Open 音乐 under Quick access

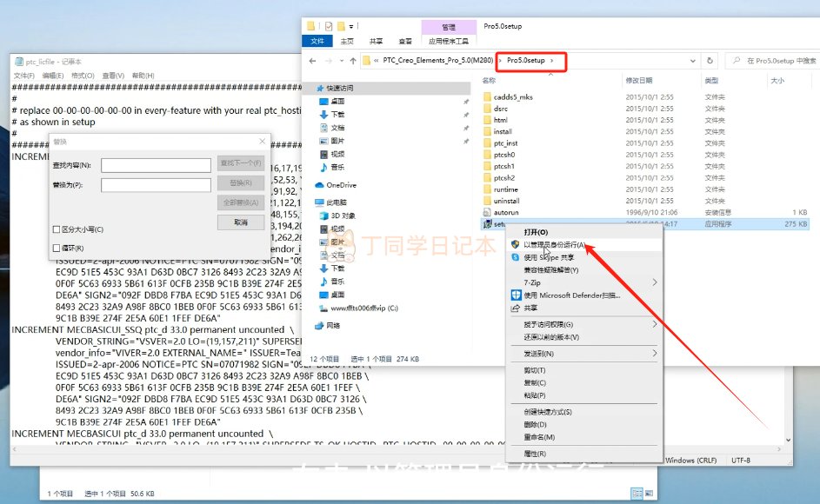tap(332, 167)
